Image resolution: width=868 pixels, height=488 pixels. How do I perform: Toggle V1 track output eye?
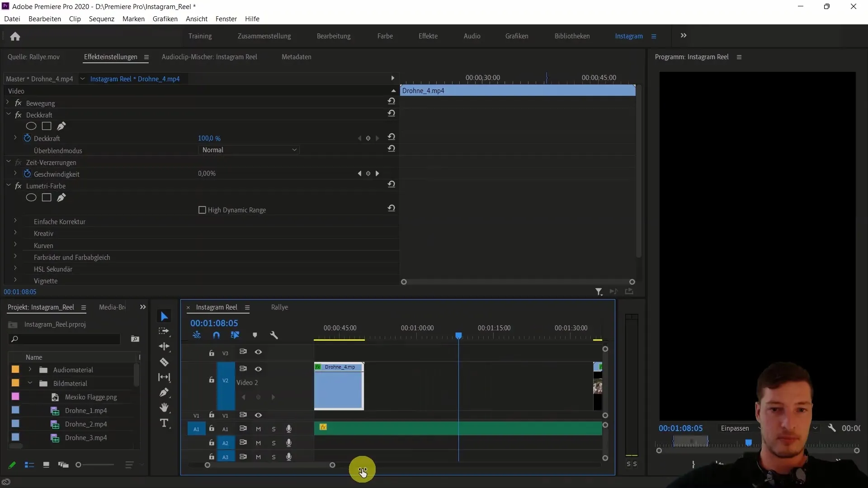pyautogui.click(x=258, y=415)
